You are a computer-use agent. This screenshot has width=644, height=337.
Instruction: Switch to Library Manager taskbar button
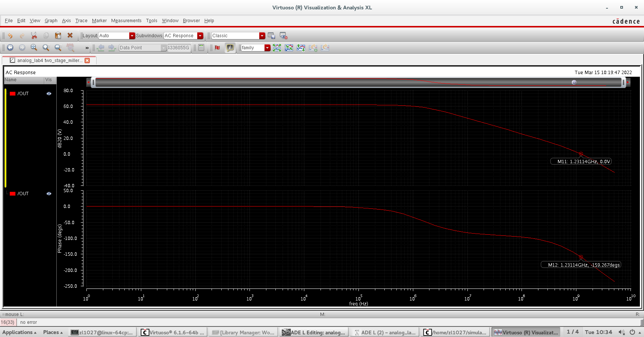tap(243, 332)
